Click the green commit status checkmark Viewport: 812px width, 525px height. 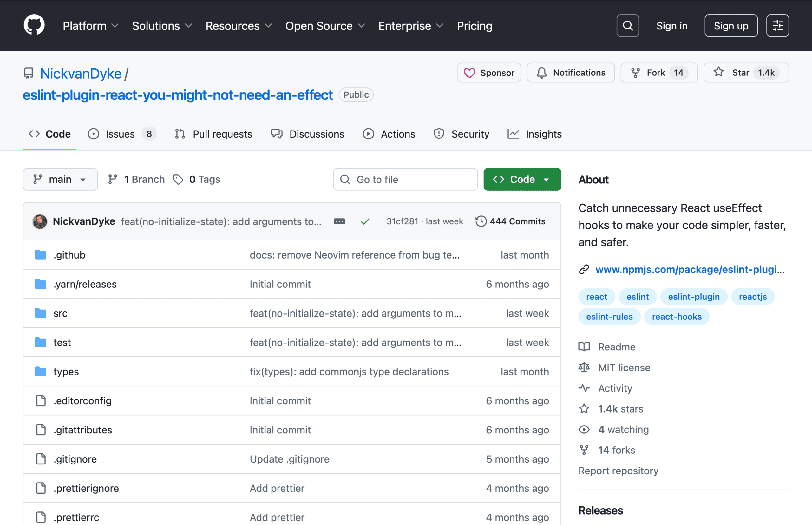pyautogui.click(x=365, y=221)
